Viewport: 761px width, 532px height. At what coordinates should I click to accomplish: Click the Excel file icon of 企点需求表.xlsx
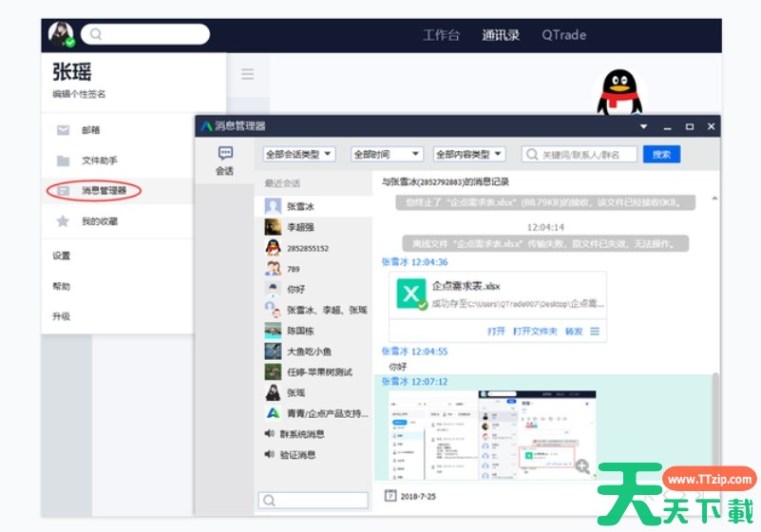[411, 294]
